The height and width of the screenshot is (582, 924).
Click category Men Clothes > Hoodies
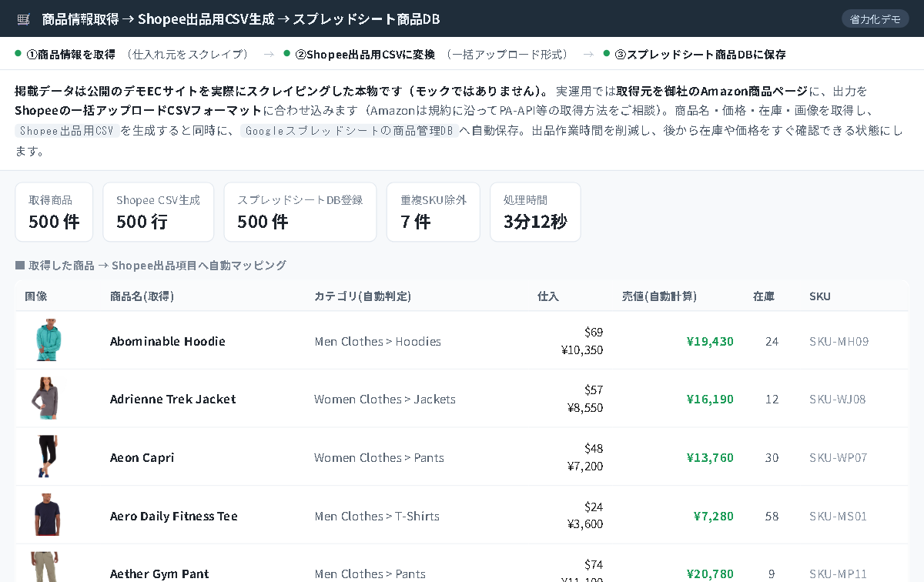[x=378, y=341]
